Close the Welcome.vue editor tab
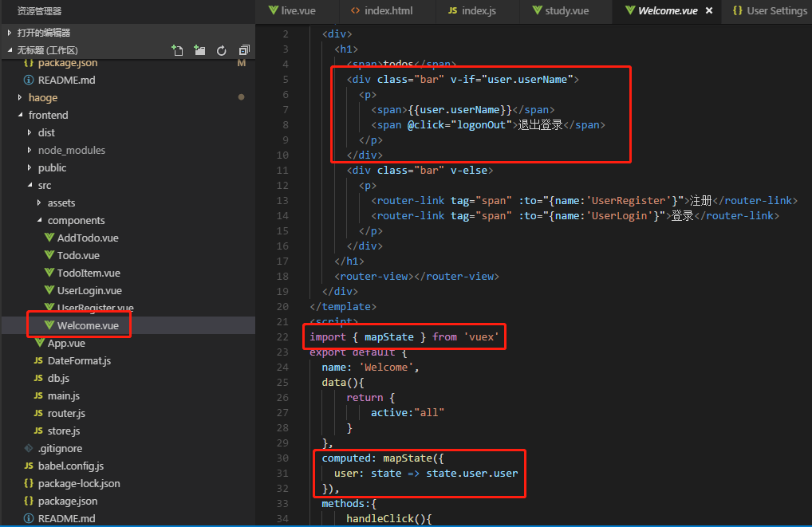This screenshot has height=527, width=812. (x=708, y=10)
